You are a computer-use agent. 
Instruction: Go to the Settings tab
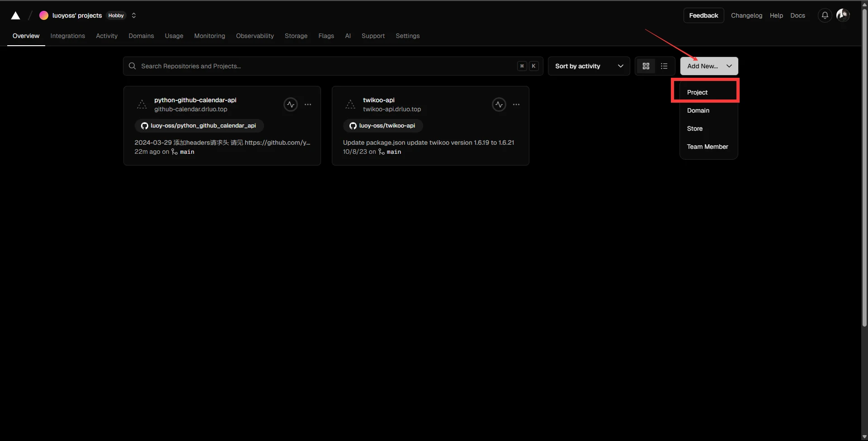point(407,36)
